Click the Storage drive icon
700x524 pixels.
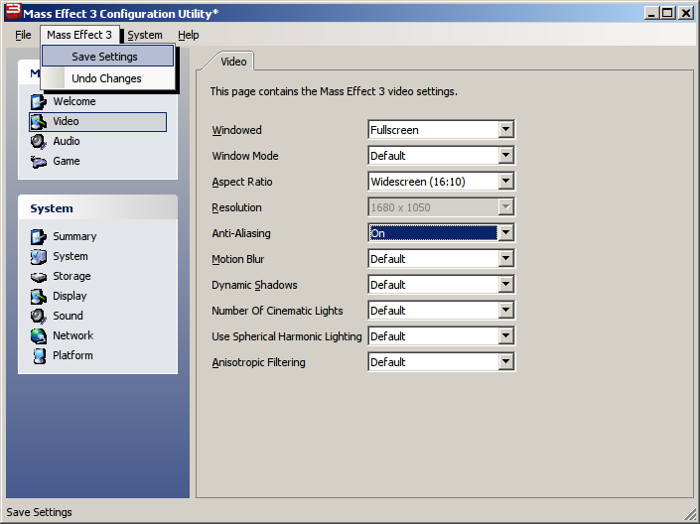[x=38, y=277]
